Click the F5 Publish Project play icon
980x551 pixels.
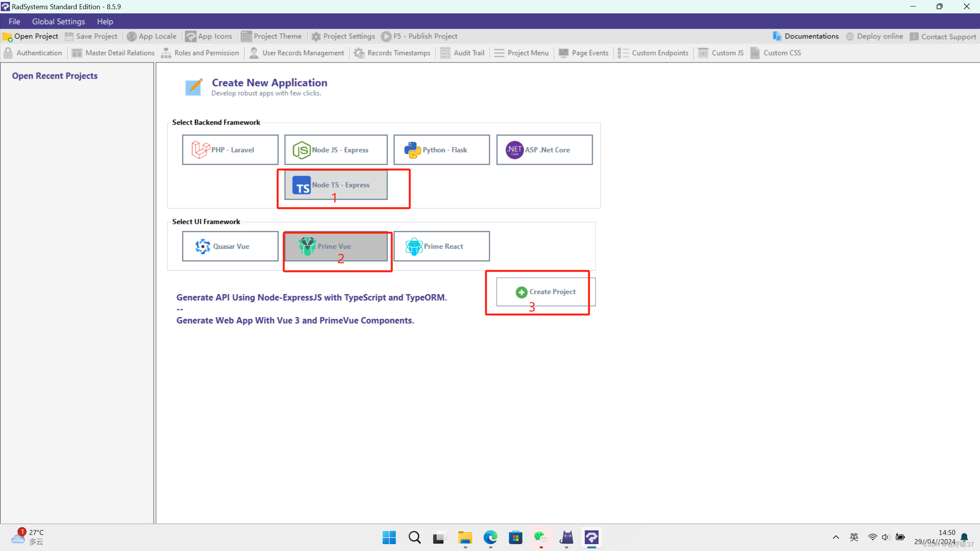tap(386, 36)
